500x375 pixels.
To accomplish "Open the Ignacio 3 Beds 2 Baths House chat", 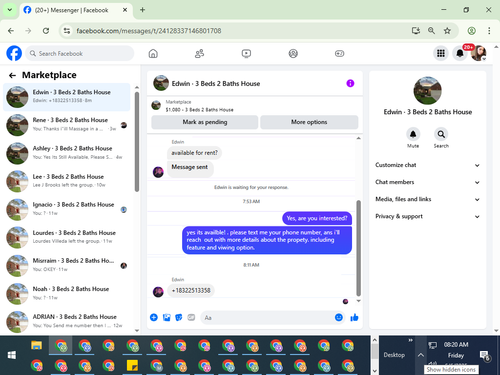I will pos(67,209).
